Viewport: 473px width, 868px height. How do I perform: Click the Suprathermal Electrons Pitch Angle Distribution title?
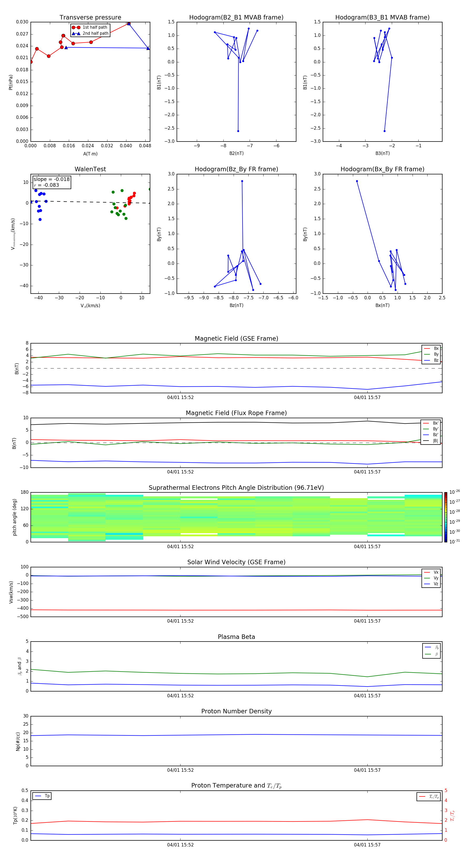(x=236, y=488)
